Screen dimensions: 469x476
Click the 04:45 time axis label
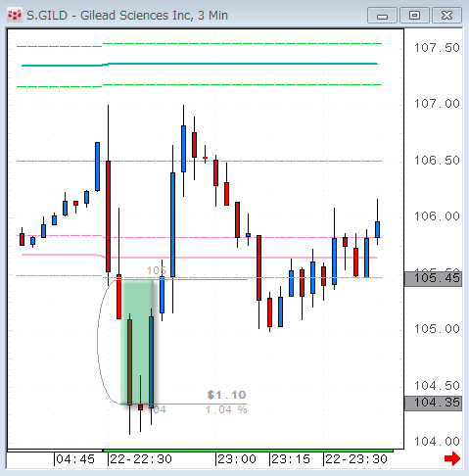(x=75, y=459)
